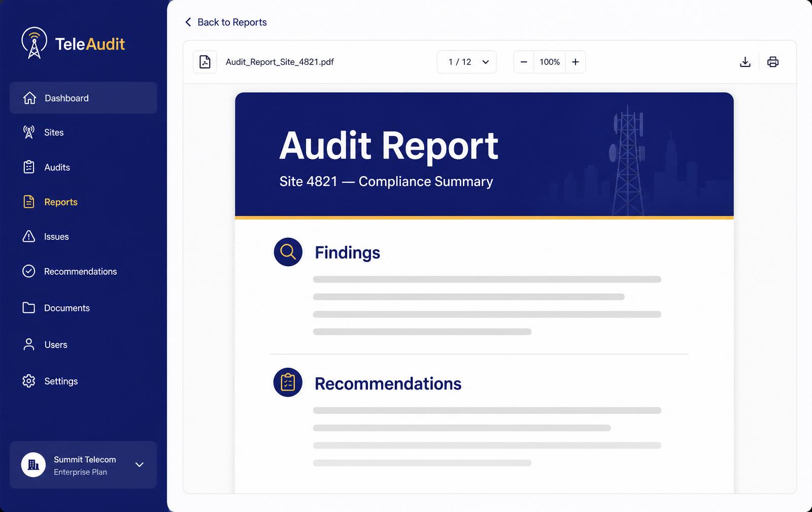The width and height of the screenshot is (812, 512).
Task: Click the 100% zoom level value
Action: [550, 62]
